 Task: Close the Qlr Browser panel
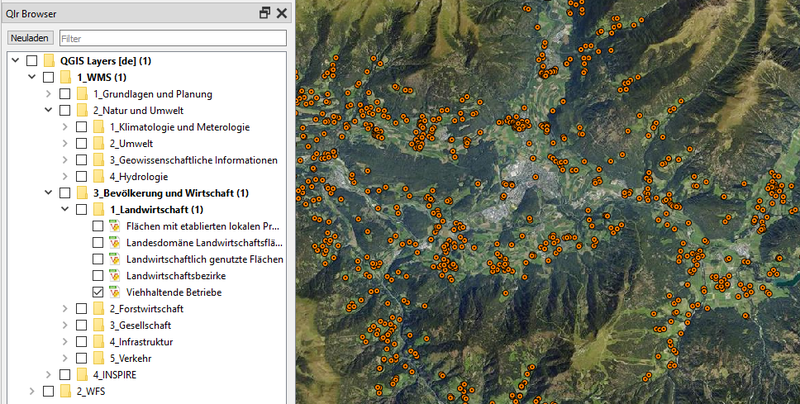(x=282, y=13)
